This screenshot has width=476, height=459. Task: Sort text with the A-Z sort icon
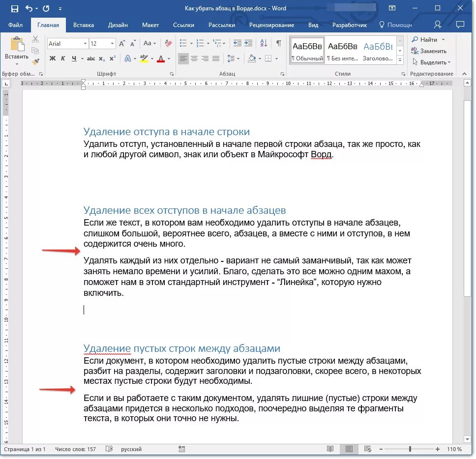[x=264, y=43]
